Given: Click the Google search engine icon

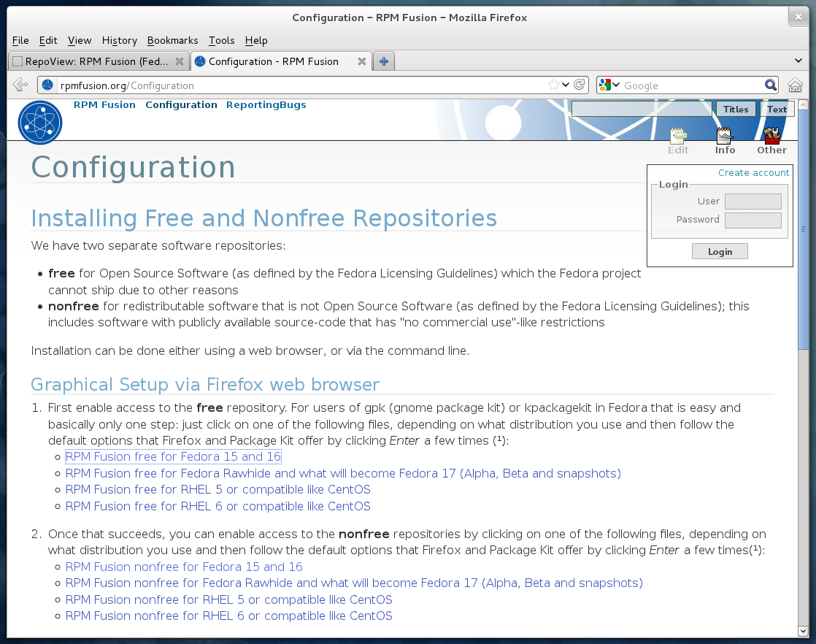Looking at the screenshot, I should [x=605, y=85].
